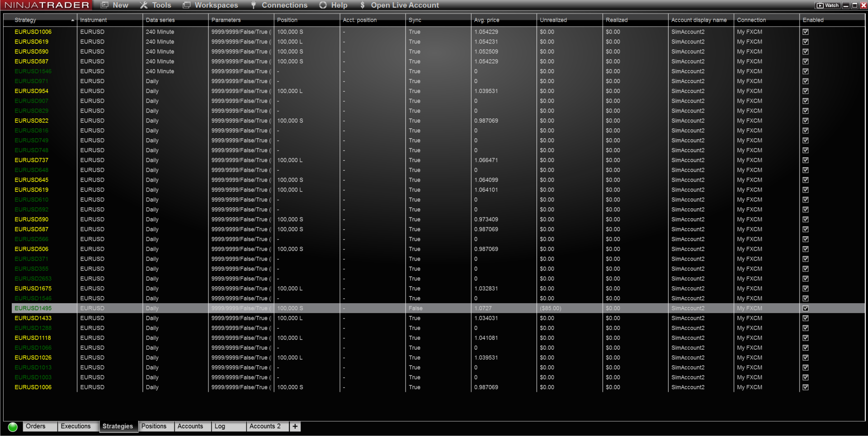Click the ($85.00) unrealized value

pos(551,309)
